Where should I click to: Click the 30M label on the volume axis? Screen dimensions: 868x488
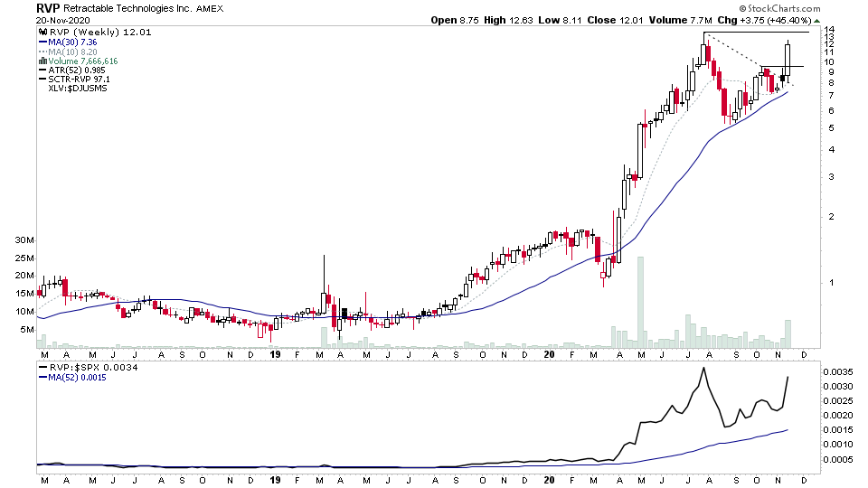point(24,240)
